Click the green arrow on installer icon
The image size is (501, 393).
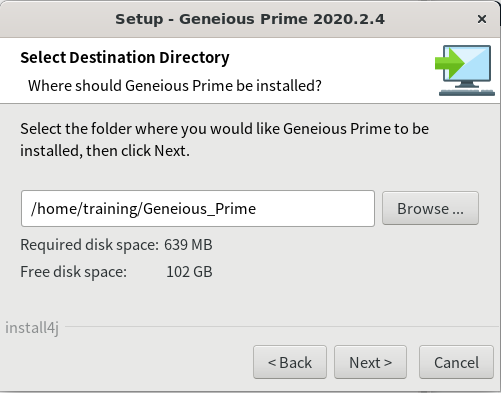450,63
